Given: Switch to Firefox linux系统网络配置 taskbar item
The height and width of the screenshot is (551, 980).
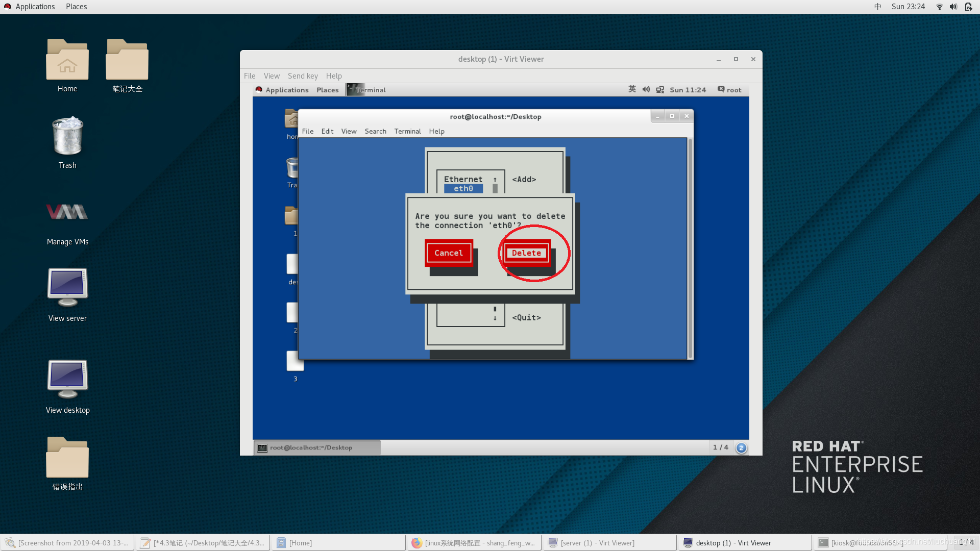Looking at the screenshot, I should click(474, 543).
